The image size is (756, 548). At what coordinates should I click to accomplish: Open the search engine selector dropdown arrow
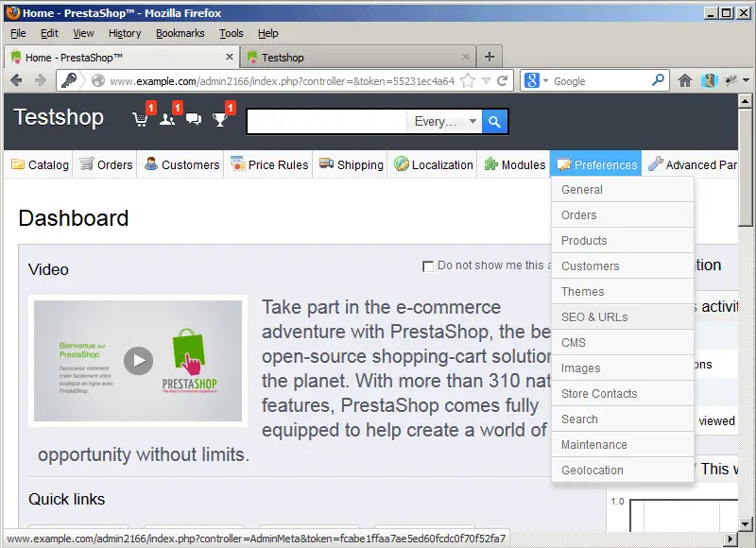(x=545, y=81)
